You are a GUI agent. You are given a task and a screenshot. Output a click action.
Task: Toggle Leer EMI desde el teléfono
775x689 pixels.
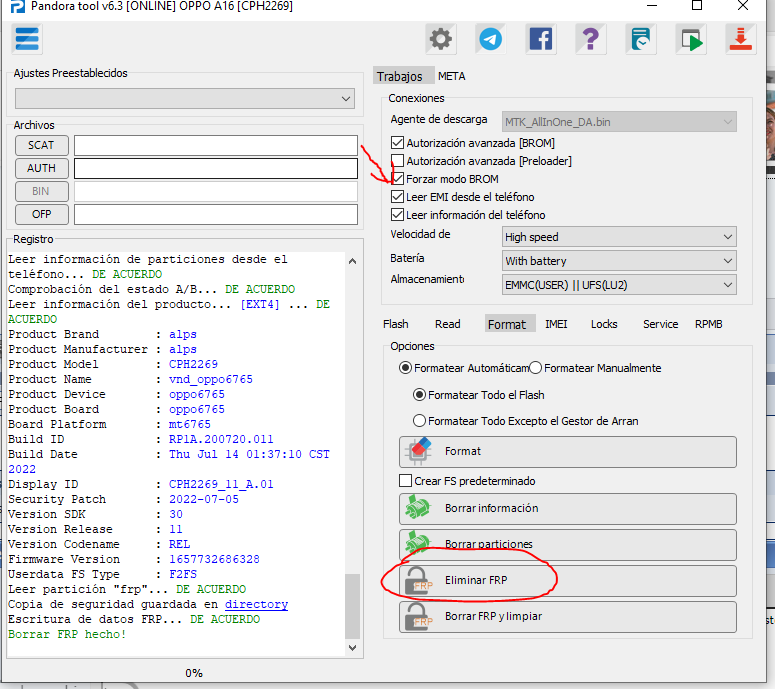(x=397, y=197)
